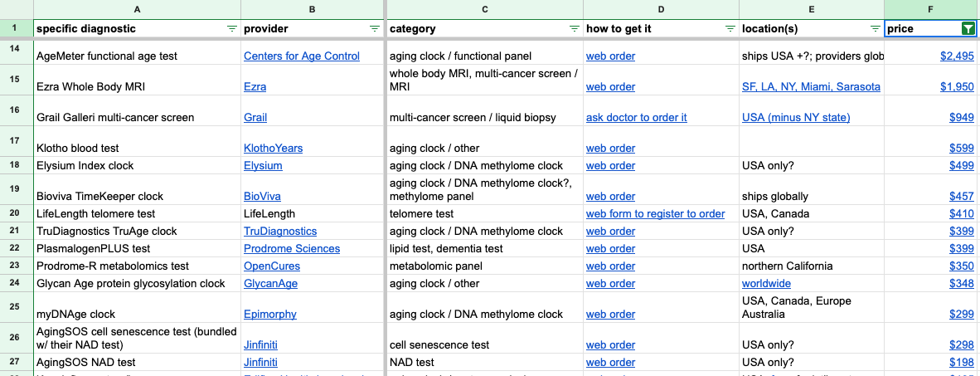Open Jinfiniti link in row 26
The height and width of the screenshot is (376, 980).
tap(260, 345)
